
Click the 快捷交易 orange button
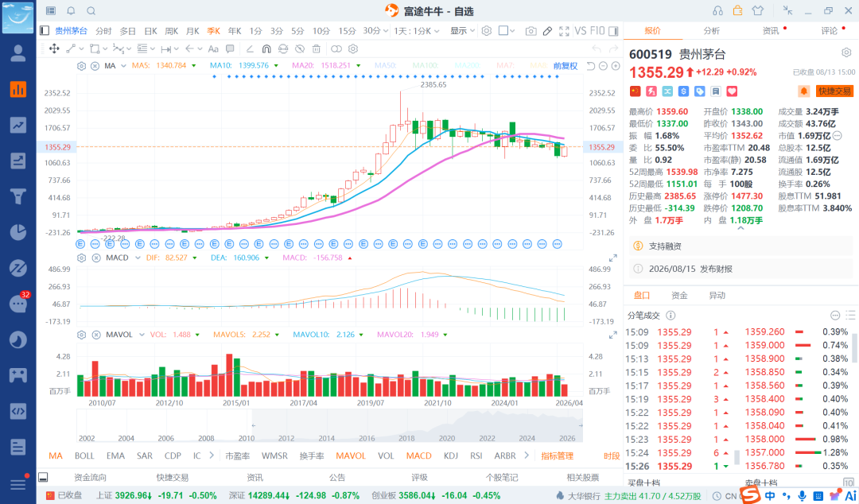tap(834, 91)
